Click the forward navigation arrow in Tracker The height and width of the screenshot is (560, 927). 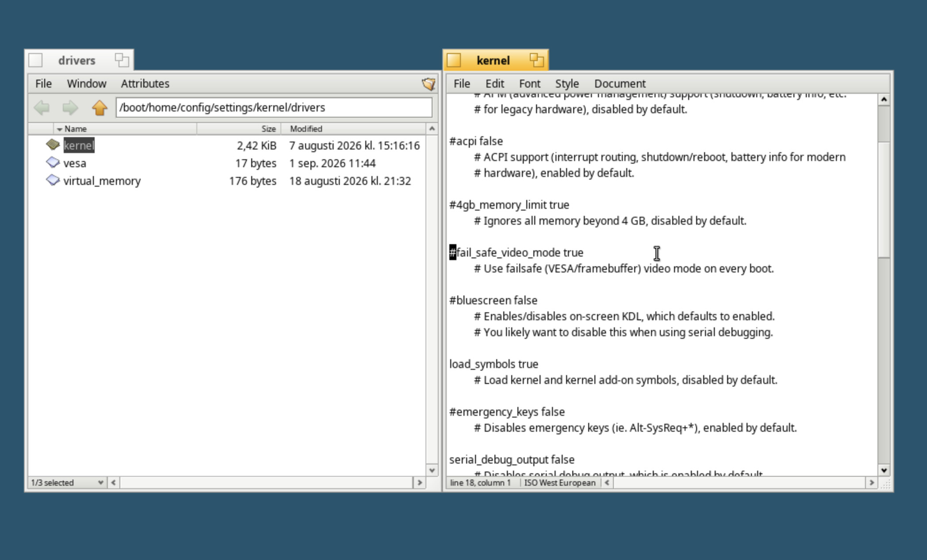coord(70,107)
